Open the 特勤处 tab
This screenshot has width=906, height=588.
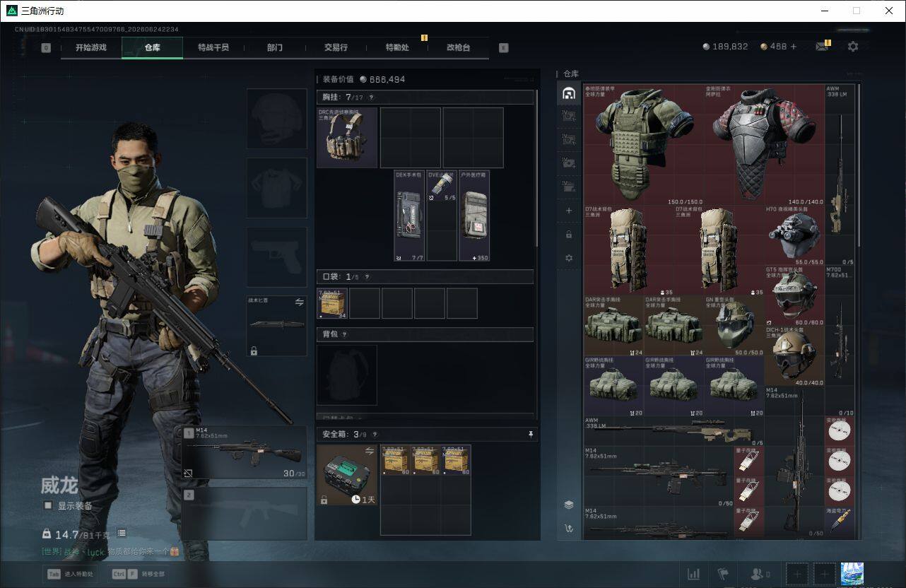(x=397, y=47)
